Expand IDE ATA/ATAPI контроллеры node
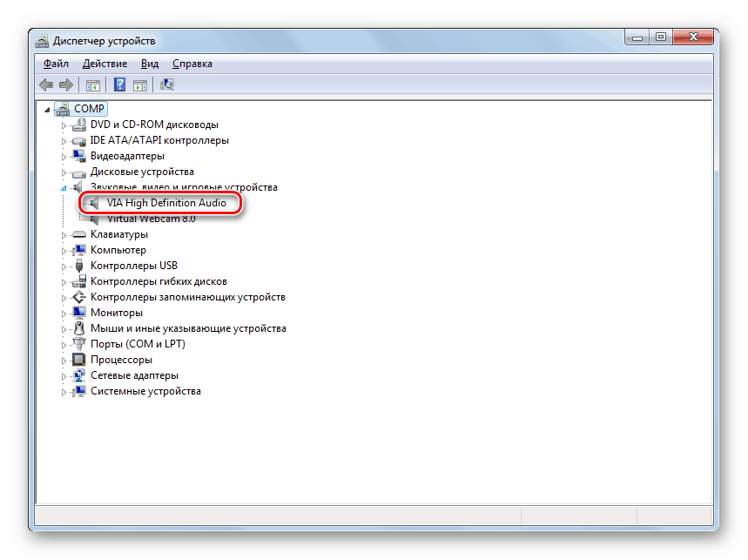Screen dimensions: 748x560 (x=64, y=141)
